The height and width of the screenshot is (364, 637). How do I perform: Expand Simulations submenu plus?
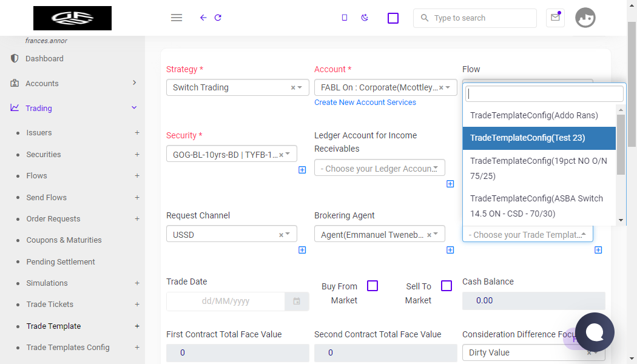[137, 283]
